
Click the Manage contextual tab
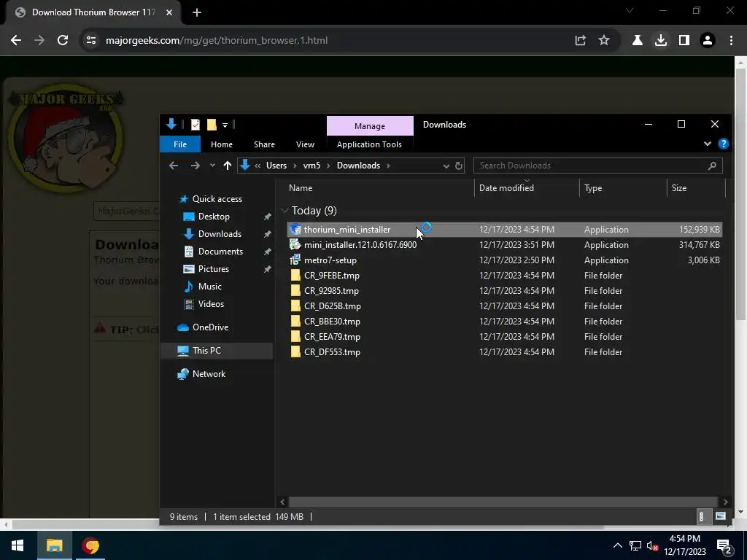point(370,125)
